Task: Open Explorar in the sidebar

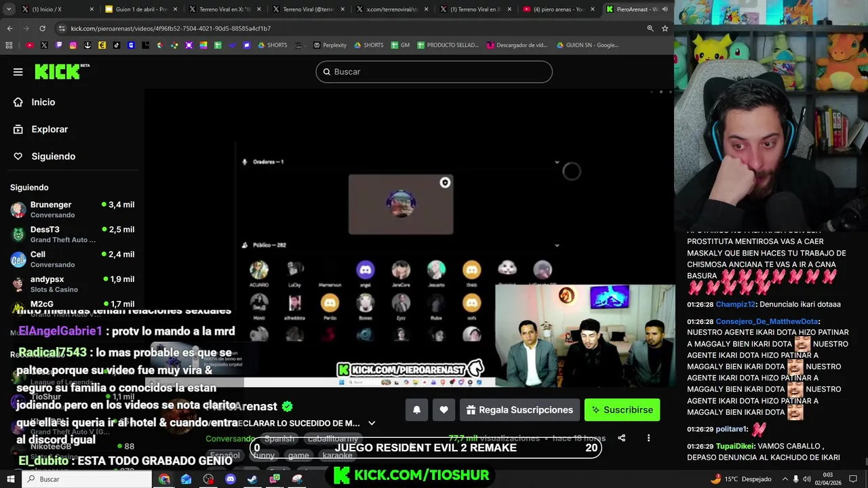Action: pyautogui.click(x=50, y=129)
